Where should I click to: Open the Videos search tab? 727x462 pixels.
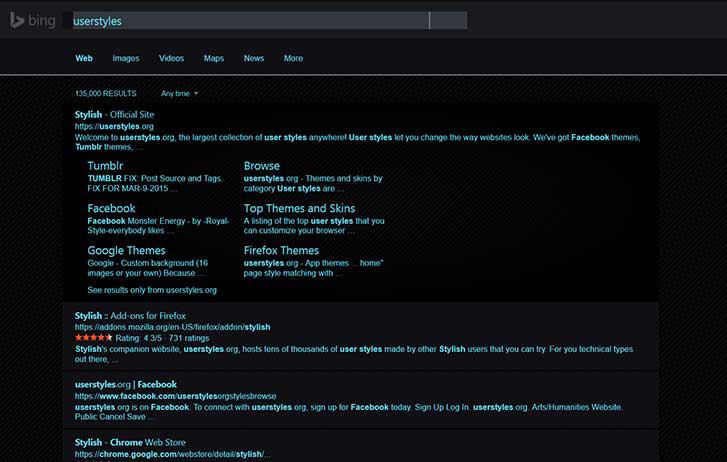[x=171, y=58]
